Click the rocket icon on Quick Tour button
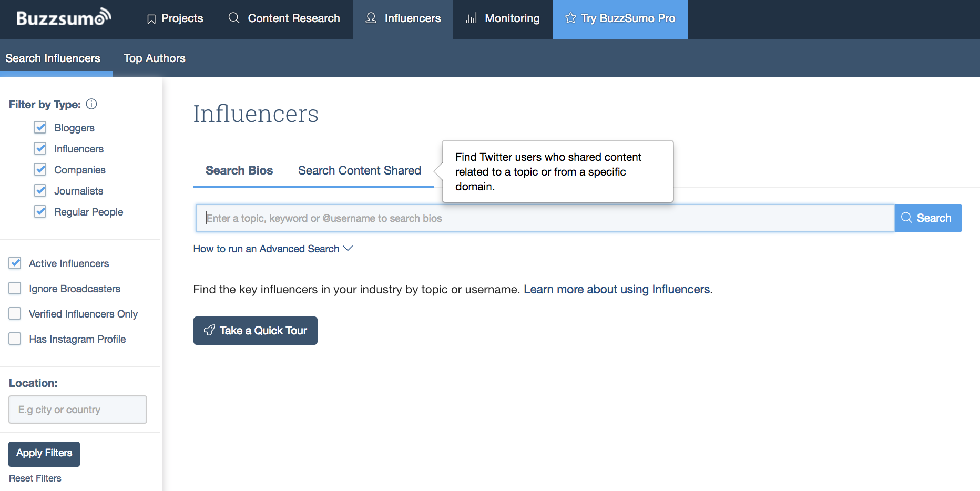The width and height of the screenshot is (980, 491). 209,330
